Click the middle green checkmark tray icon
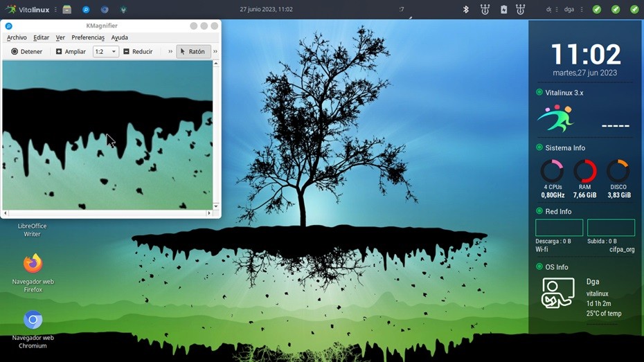 point(616,10)
